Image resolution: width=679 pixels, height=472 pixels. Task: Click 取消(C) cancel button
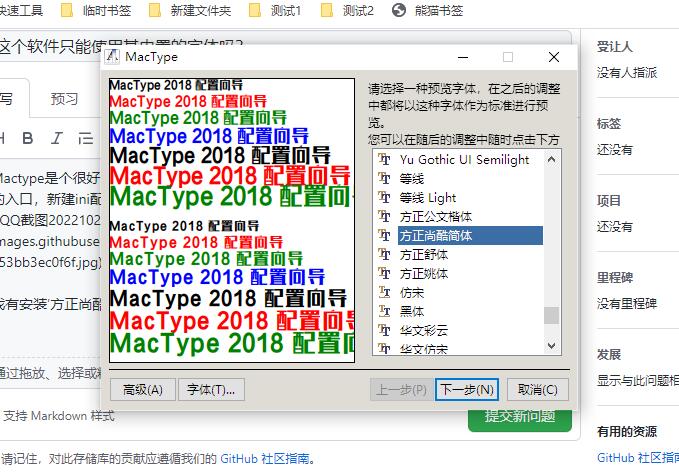(537, 390)
